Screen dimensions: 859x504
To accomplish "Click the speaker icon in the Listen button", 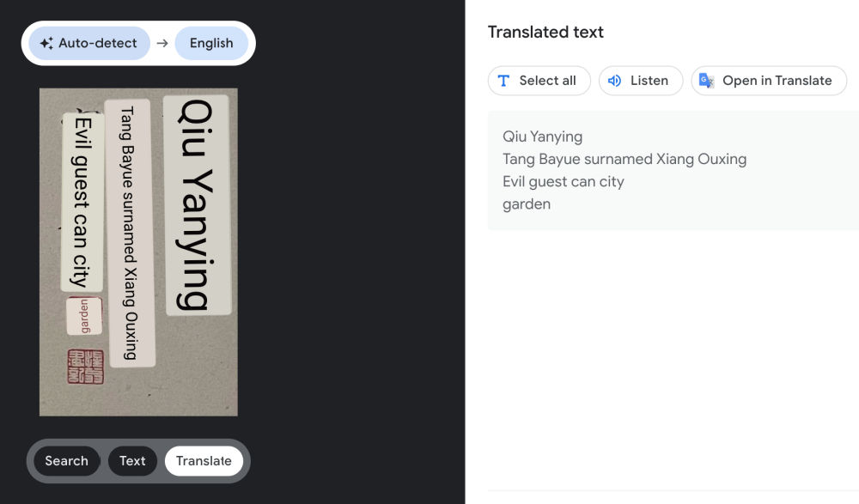I will click(x=614, y=81).
